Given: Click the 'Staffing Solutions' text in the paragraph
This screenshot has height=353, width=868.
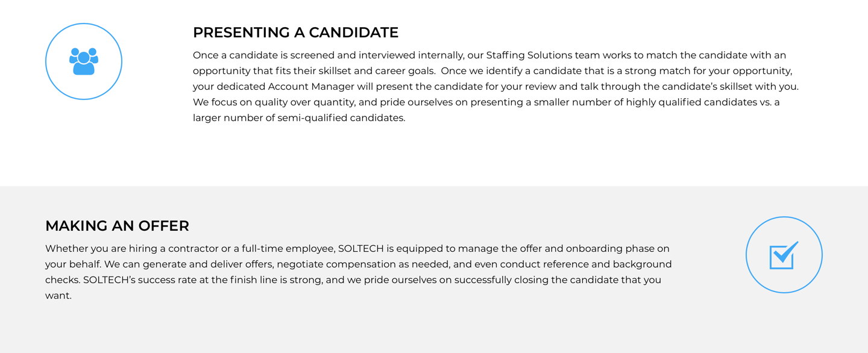Looking at the screenshot, I should click(529, 55).
